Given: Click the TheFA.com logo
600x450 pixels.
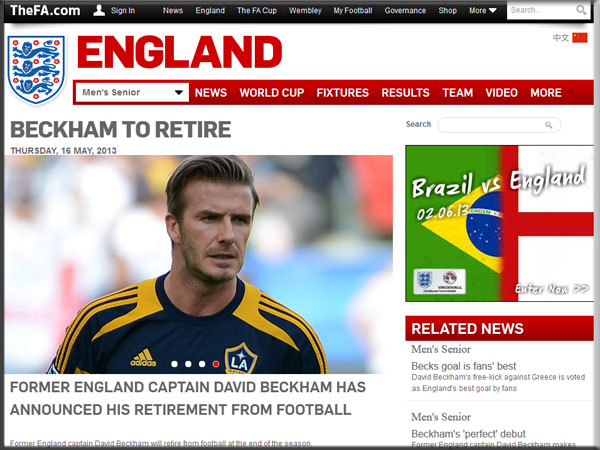Looking at the screenshot, I should tap(45, 10).
